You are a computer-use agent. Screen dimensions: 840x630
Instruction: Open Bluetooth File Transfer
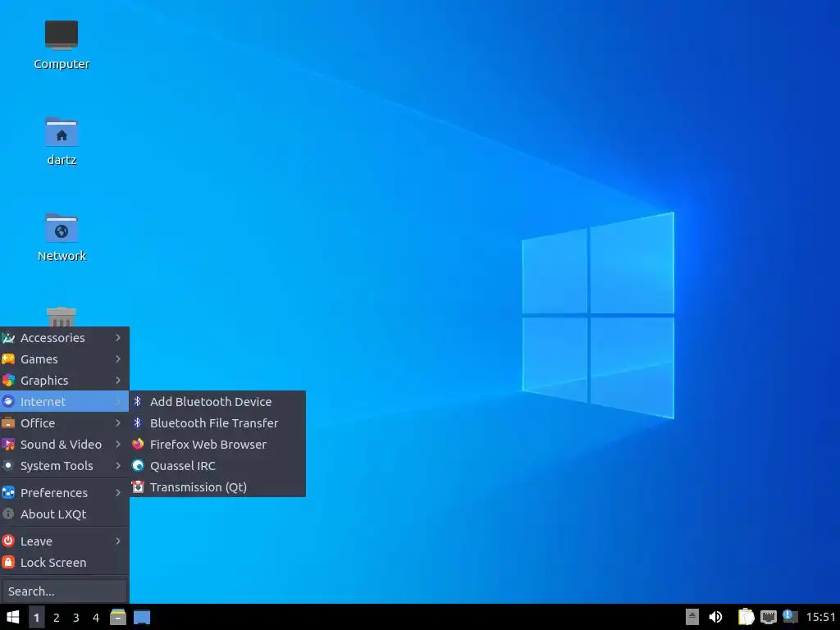(217, 422)
